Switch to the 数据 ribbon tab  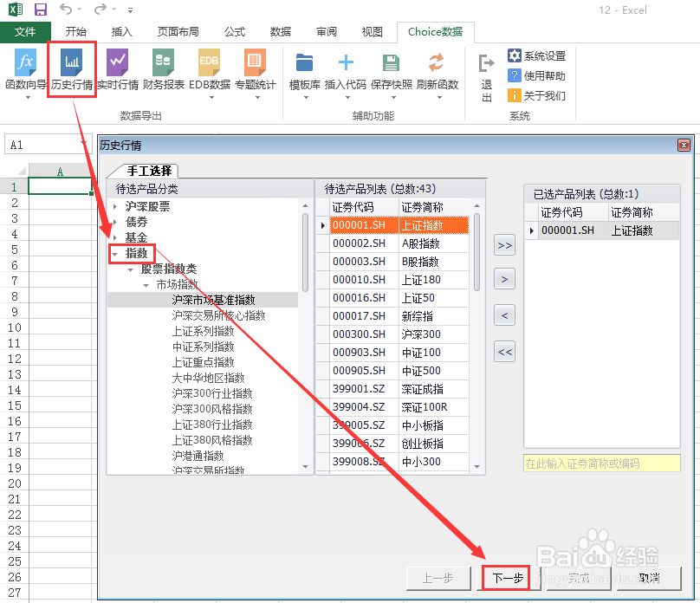281,32
